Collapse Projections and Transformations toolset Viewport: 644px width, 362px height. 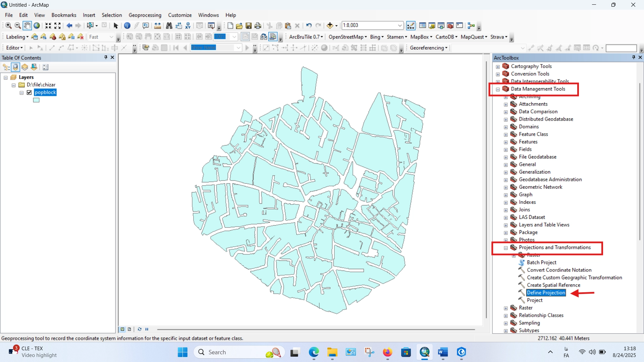(506, 248)
